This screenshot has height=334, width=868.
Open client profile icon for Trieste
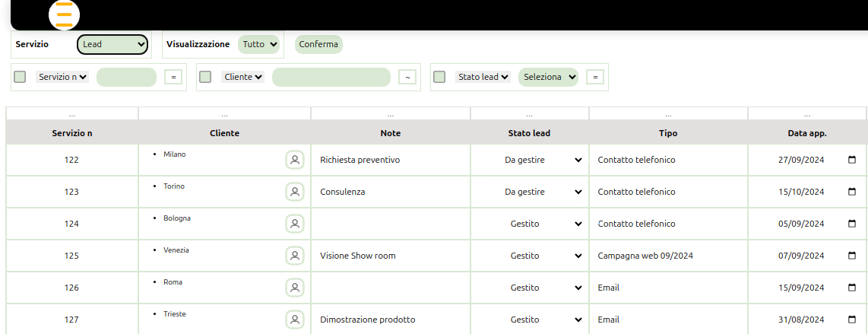coord(295,320)
